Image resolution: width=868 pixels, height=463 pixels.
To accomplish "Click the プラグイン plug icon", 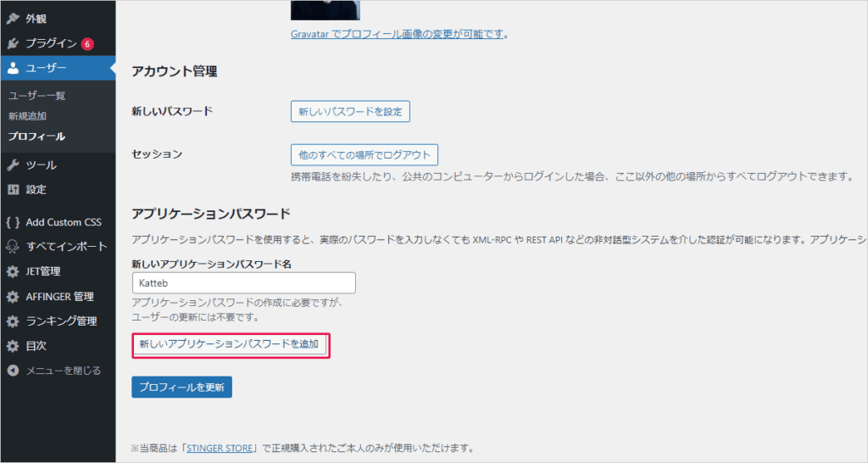I will pos(13,43).
